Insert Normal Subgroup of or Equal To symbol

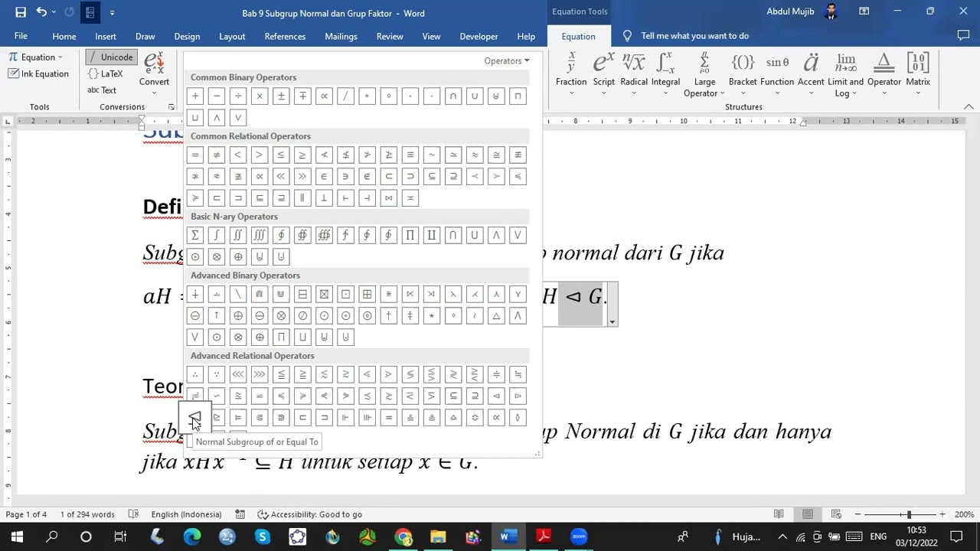(195, 417)
